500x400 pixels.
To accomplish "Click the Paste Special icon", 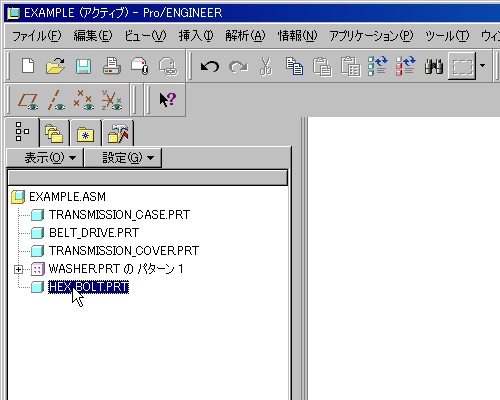I will click(x=350, y=66).
